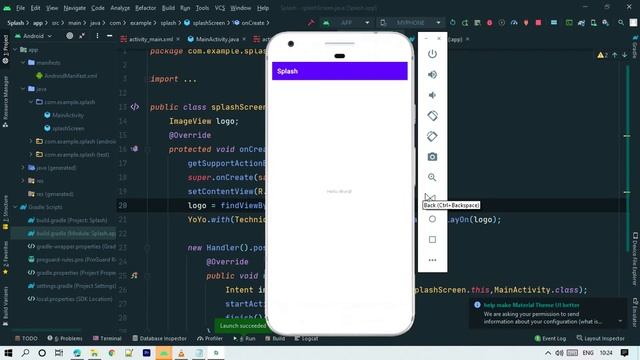Collapse the manifests folder node
Image resolution: width=640 pixels, height=360 pixels.
[23, 63]
